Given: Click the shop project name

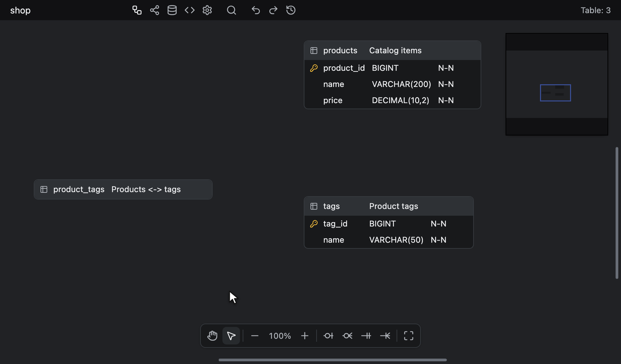Looking at the screenshot, I should click(20, 10).
